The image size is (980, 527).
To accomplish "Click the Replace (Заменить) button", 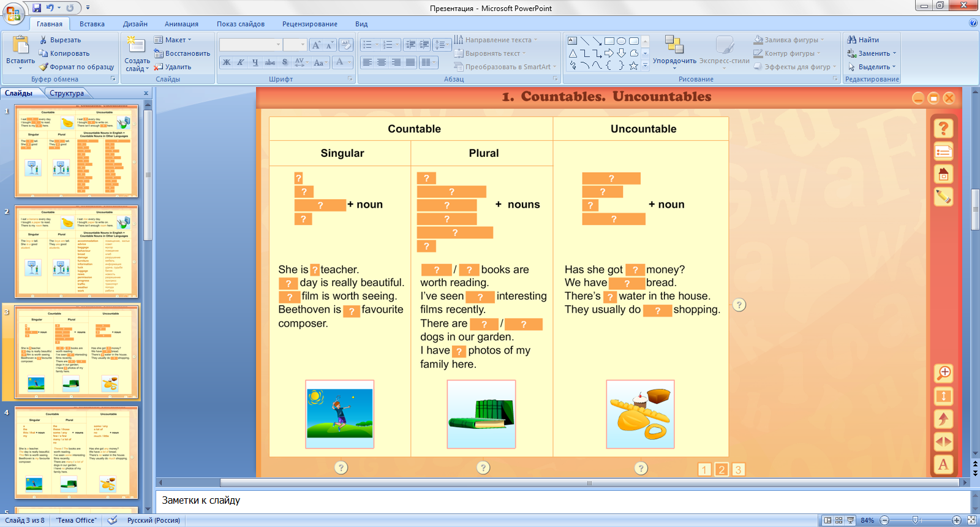I will click(x=872, y=53).
